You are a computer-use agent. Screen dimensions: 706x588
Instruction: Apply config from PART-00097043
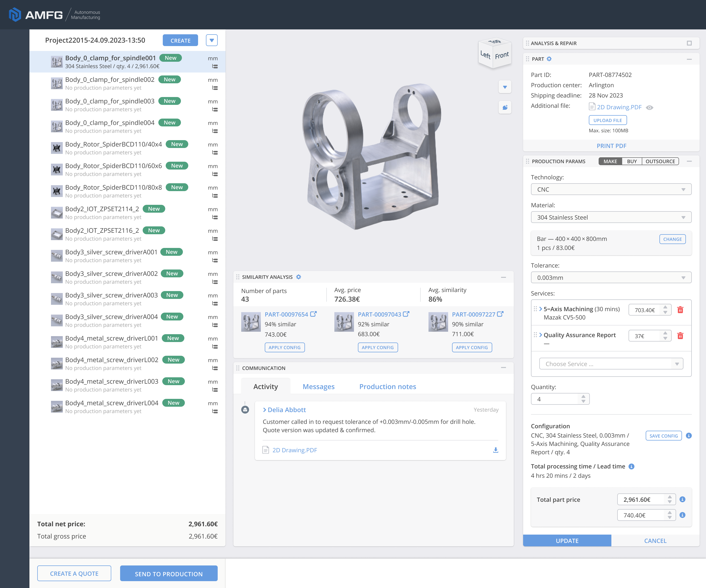378,347
